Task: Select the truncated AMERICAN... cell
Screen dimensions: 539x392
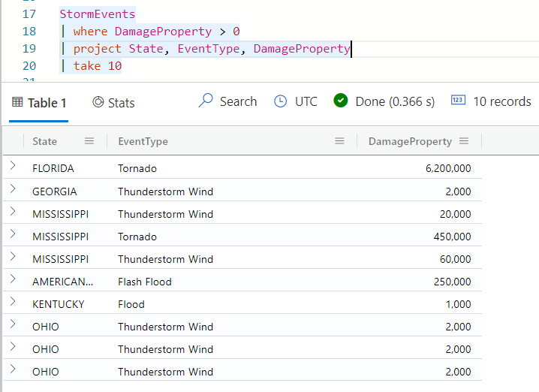Action: (62, 282)
